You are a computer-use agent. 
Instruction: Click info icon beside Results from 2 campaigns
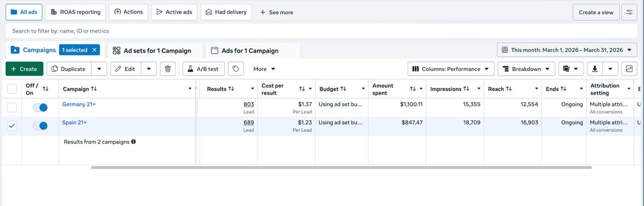(133, 142)
